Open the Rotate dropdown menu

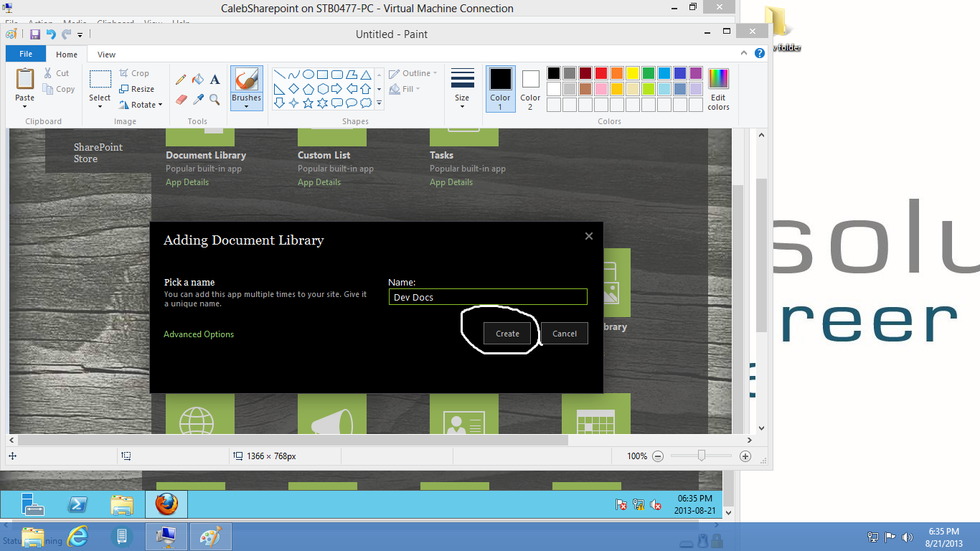[141, 105]
